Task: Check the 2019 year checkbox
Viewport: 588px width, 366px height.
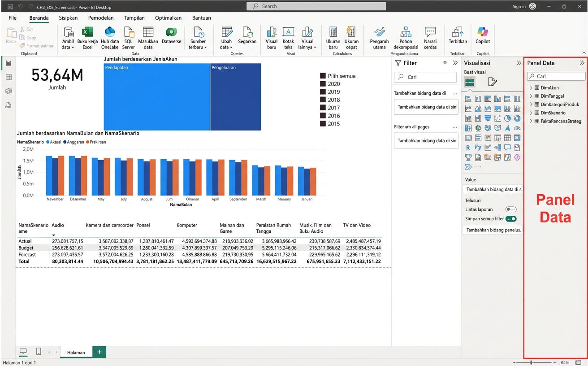Action: [322, 91]
